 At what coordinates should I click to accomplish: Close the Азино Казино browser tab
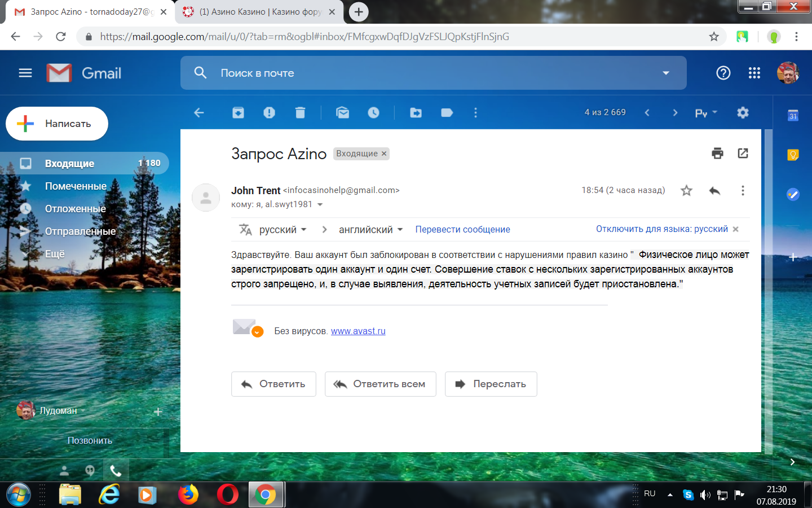332,12
